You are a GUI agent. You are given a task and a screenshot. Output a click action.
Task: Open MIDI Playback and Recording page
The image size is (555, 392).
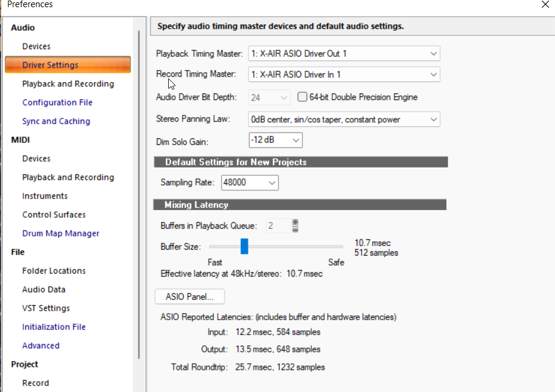tap(68, 177)
